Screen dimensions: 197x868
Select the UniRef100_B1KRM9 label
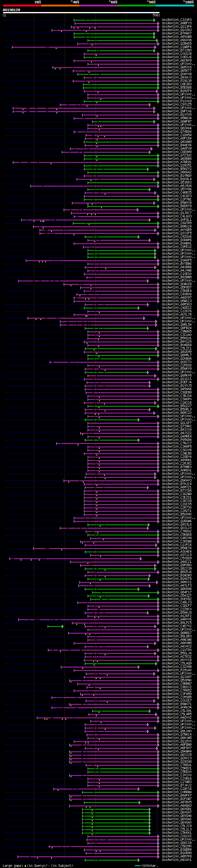(x=176, y=853)
